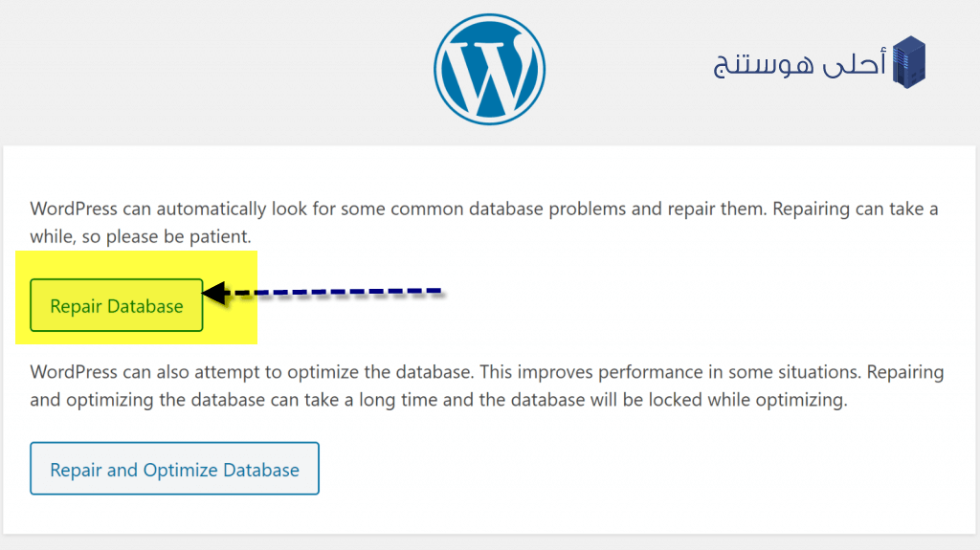Click the 'while, so please be patient.' line
Image resolution: width=980 pixels, height=550 pixels.
point(141,236)
